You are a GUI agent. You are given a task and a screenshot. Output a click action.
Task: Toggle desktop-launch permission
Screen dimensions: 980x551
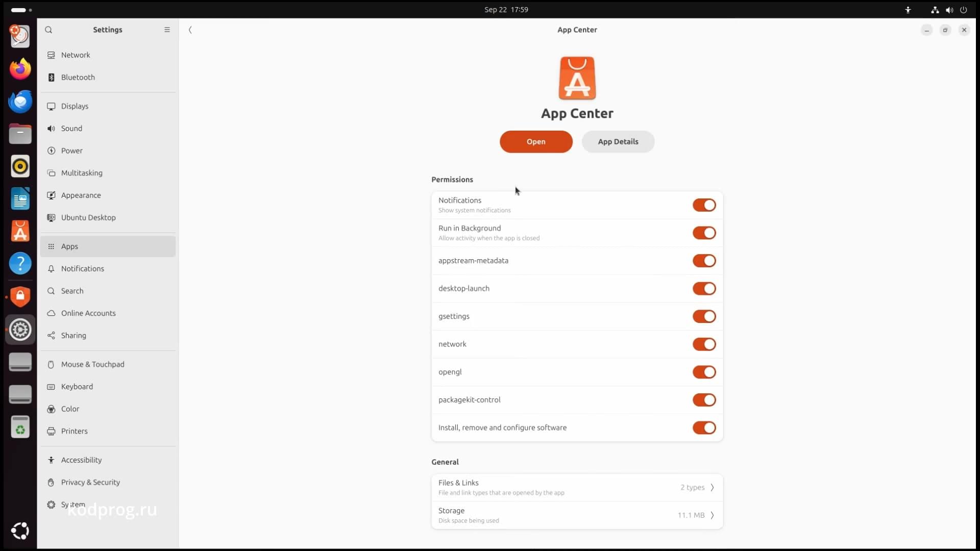(704, 288)
